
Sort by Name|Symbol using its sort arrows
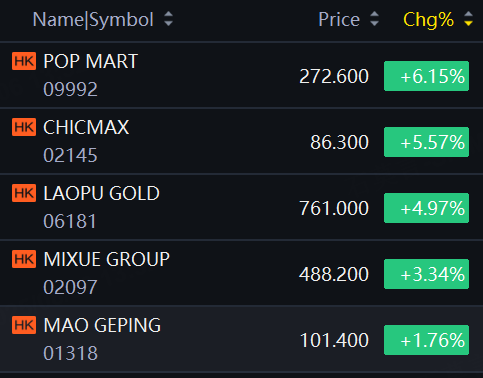click(x=168, y=19)
